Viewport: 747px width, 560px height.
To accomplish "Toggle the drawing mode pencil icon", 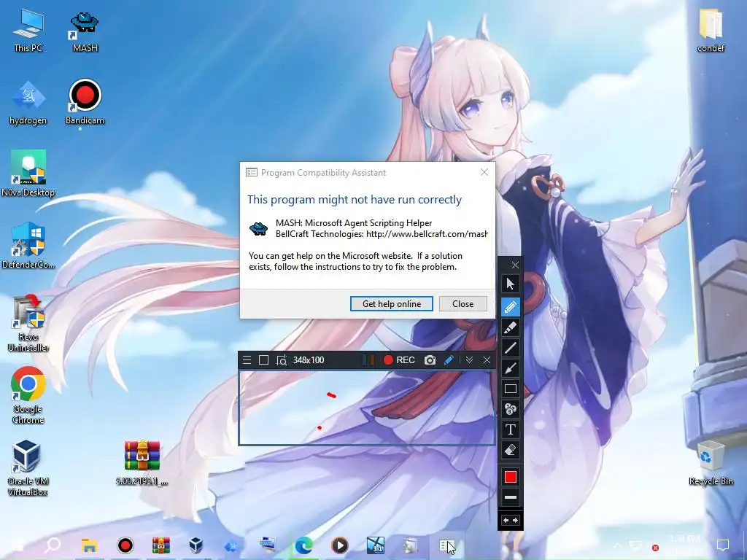I will point(449,360).
